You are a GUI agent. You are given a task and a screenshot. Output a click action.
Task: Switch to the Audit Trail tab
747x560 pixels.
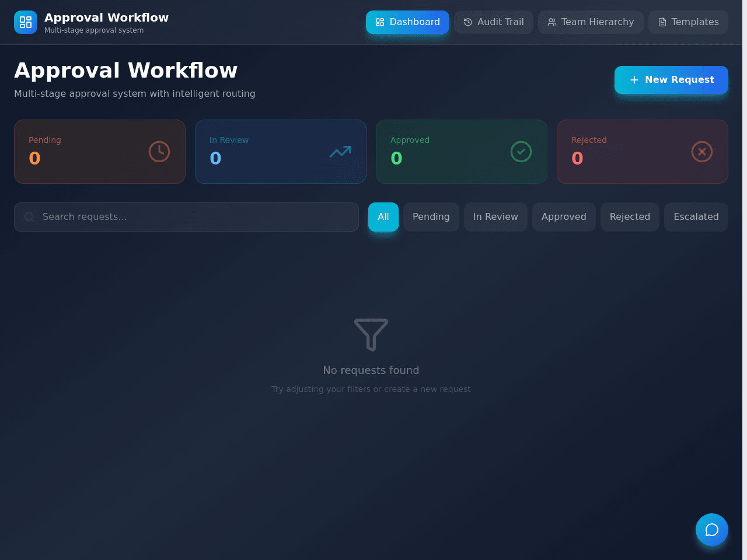click(x=494, y=22)
